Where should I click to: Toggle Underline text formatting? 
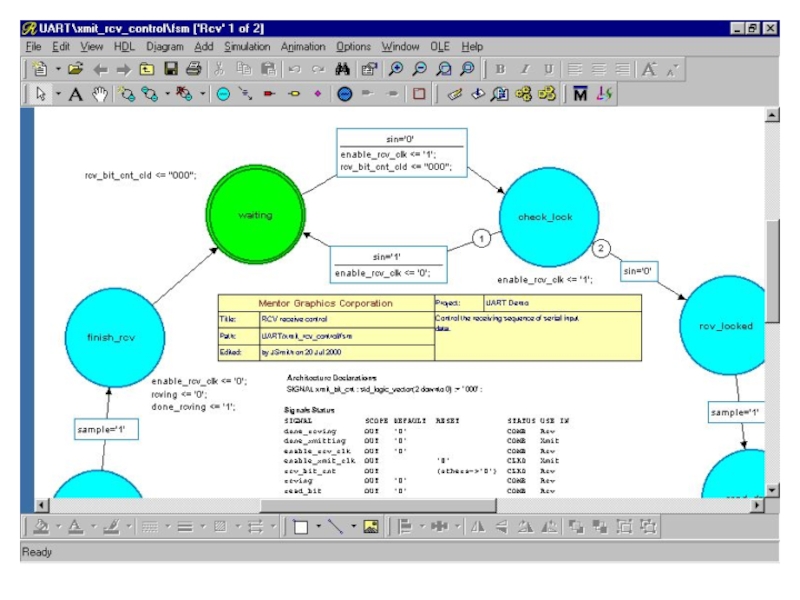[548, 70]
